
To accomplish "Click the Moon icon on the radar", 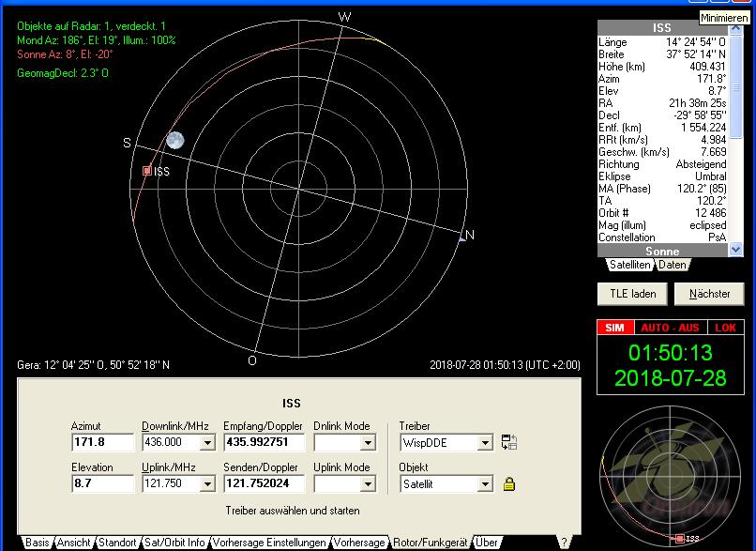I will 174,141.
